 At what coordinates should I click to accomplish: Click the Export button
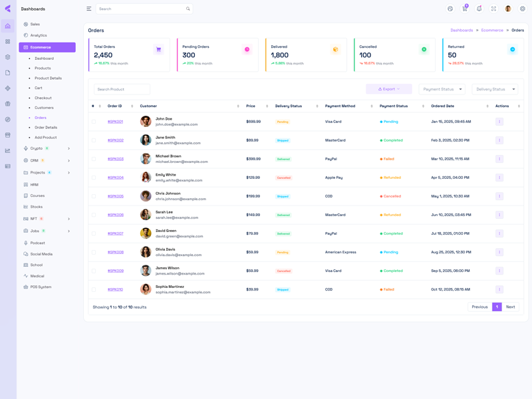click(389, 89)
